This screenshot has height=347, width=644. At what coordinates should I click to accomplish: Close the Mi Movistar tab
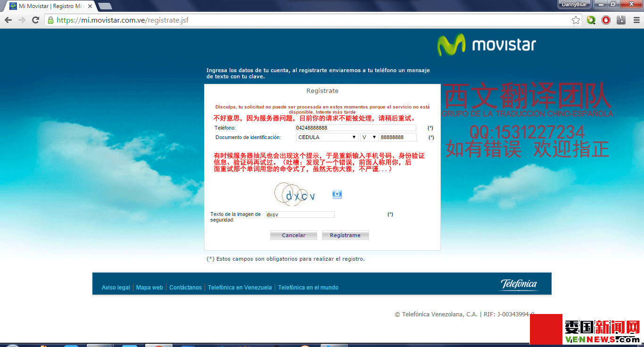pos(91,6)
